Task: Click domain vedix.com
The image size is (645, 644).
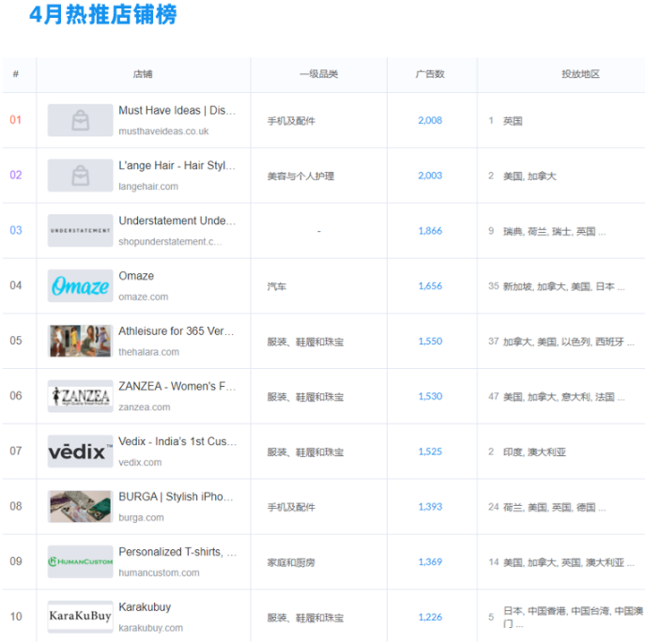Action: [x=140, y=462]
